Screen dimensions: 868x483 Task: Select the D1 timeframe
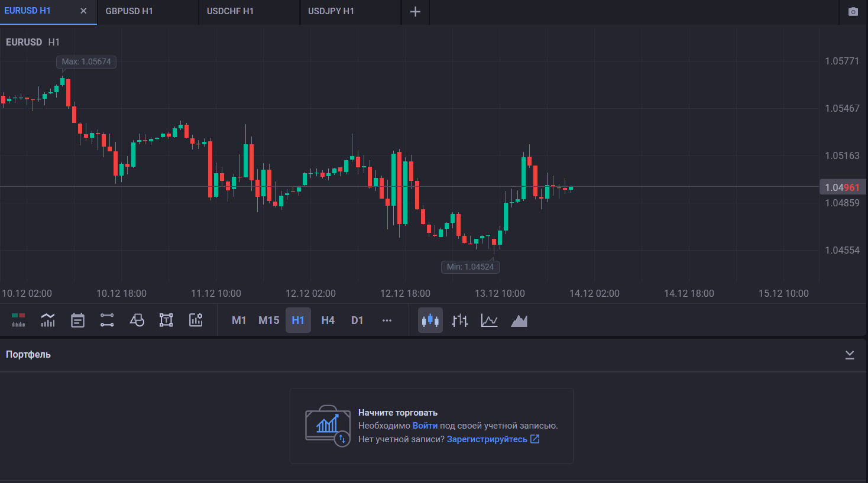(357, 320)
